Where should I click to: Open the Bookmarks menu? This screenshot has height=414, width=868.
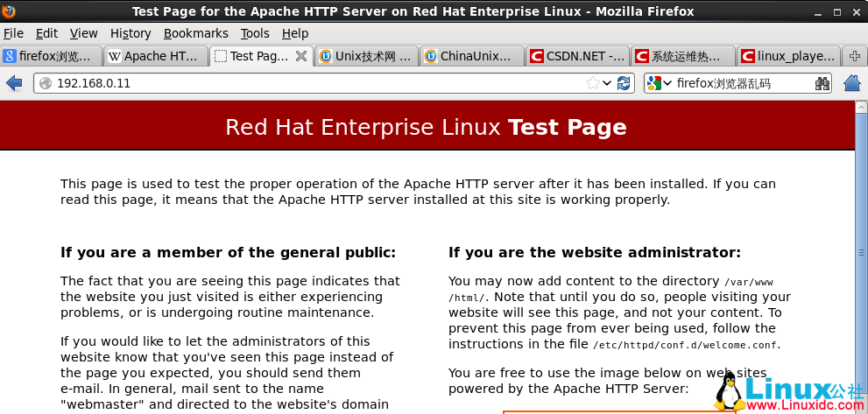point(196,34)
